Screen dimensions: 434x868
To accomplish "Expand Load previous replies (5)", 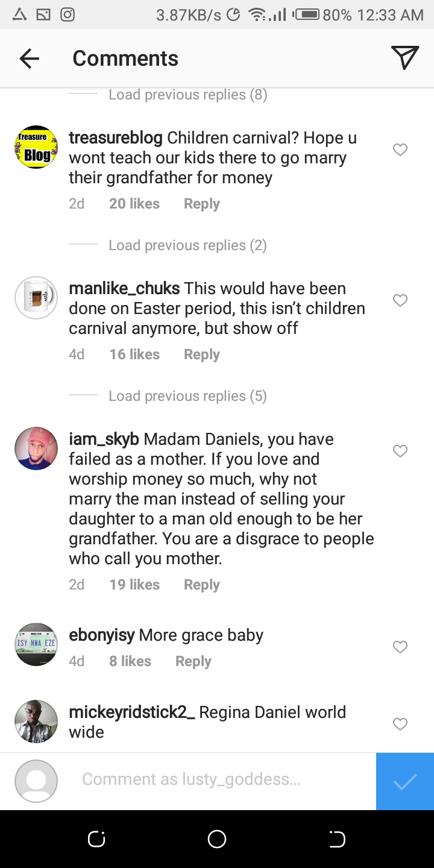I will 187,396.
